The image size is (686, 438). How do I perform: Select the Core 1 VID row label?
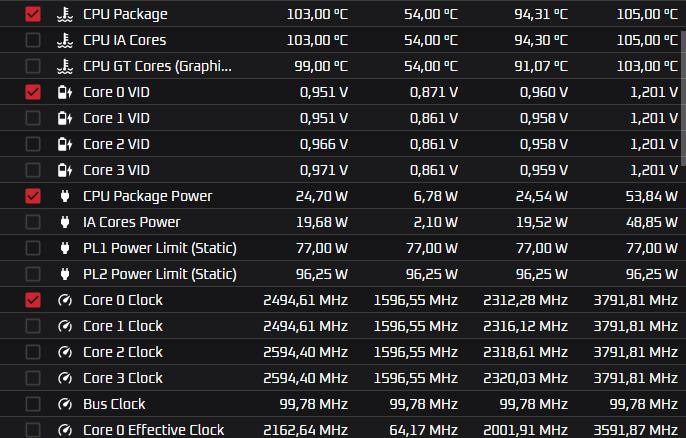116,118
